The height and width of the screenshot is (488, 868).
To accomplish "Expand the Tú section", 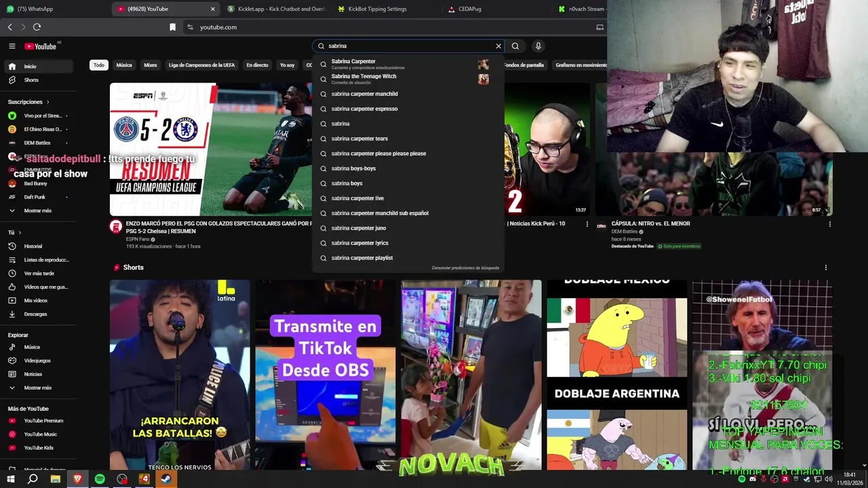I will click(14, 232).
